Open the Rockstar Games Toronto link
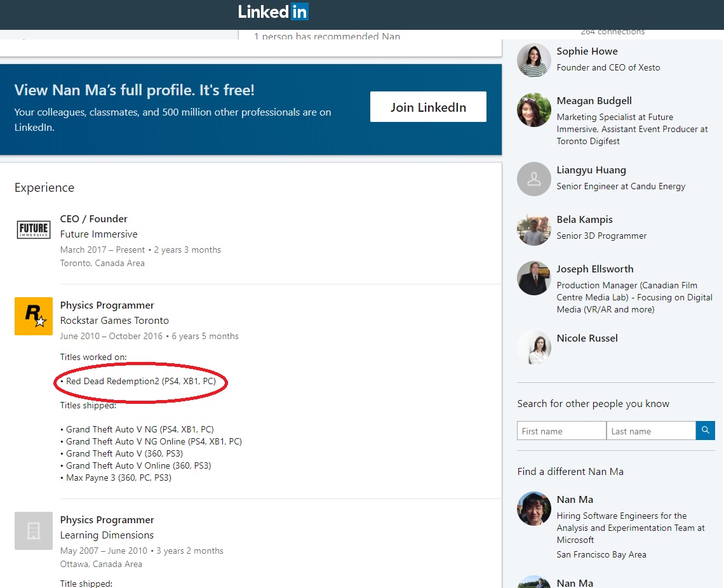Viewport: 724px width, 588px height. coord(114,321)
